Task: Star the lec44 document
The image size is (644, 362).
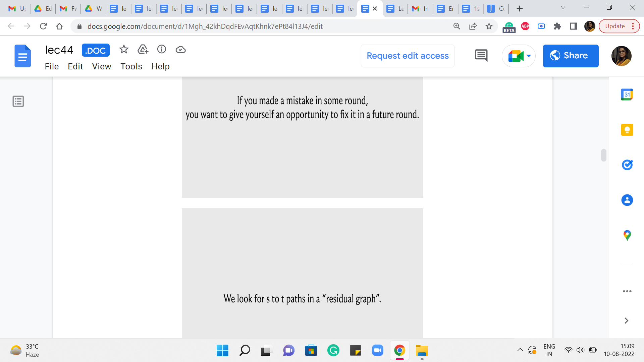Action: coord(124,50)
